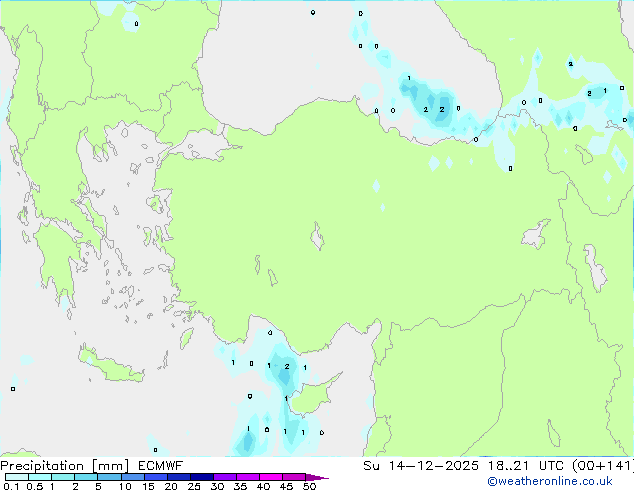Select the 45–50 mm legend swatch

pos(294,477)
